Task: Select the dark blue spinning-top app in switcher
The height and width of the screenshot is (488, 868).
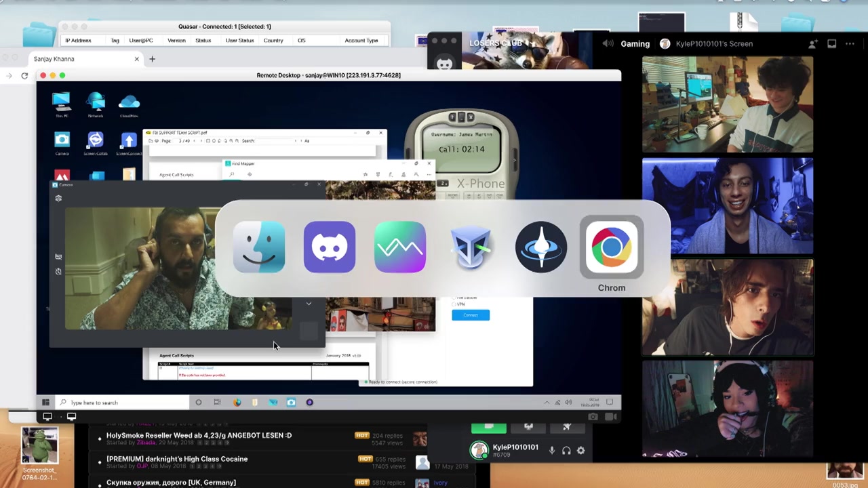Action: click(x=541, y=247)
